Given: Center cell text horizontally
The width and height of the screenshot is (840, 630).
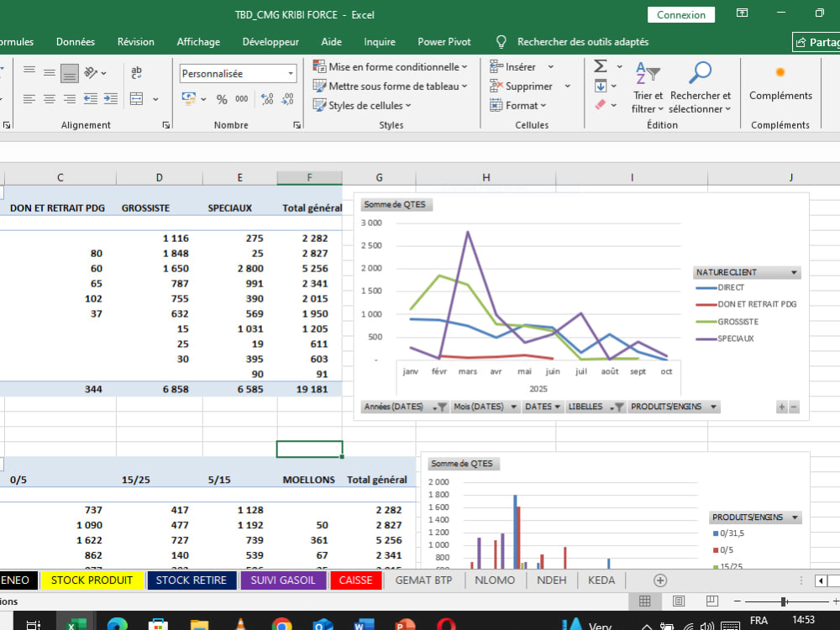Looking at the screenshot, I should pos(50,98).
